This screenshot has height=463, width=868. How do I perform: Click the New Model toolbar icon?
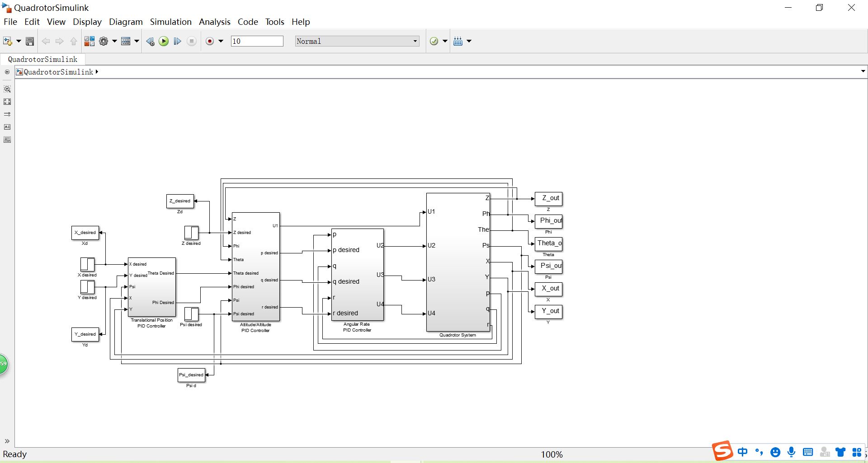(8, 41)
